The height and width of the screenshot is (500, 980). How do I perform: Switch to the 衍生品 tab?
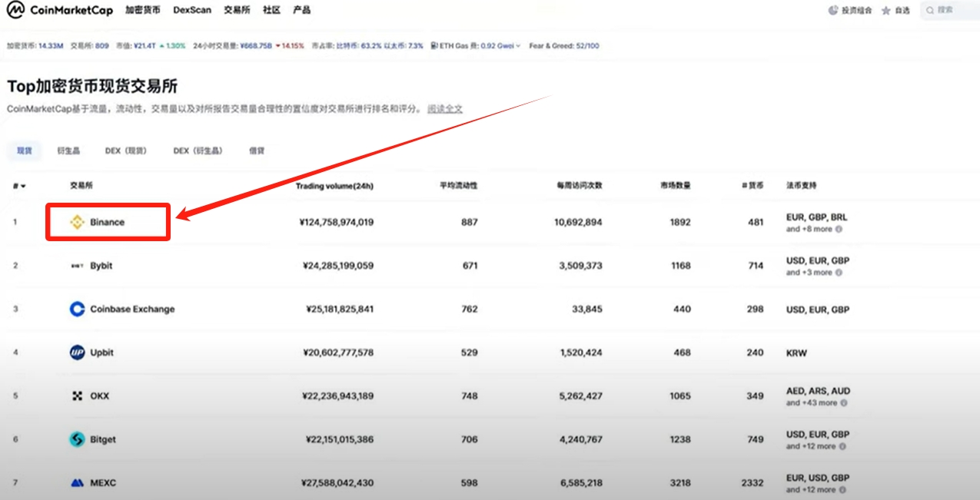(x=68, y=151)
